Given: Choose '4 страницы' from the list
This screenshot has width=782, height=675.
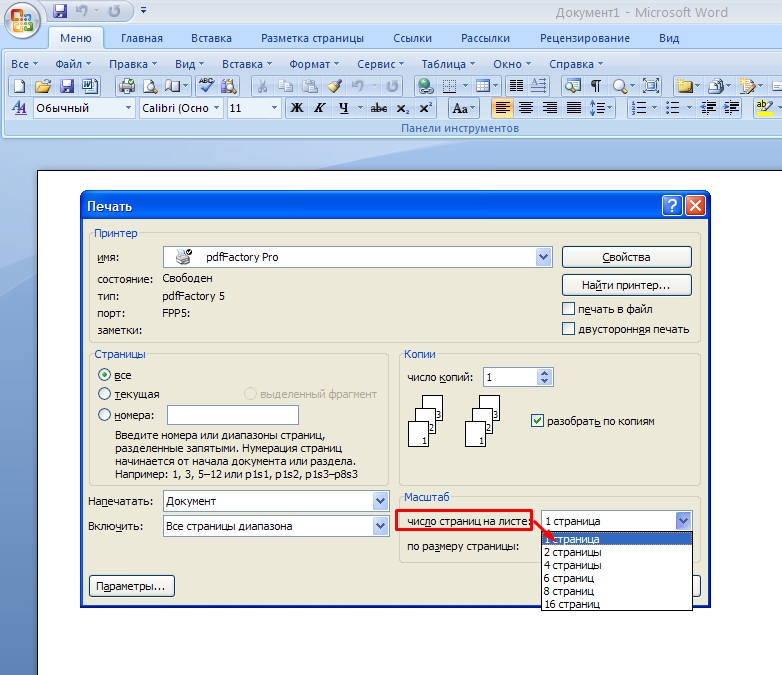Looking at the screenshot, I should pos(617,565).
